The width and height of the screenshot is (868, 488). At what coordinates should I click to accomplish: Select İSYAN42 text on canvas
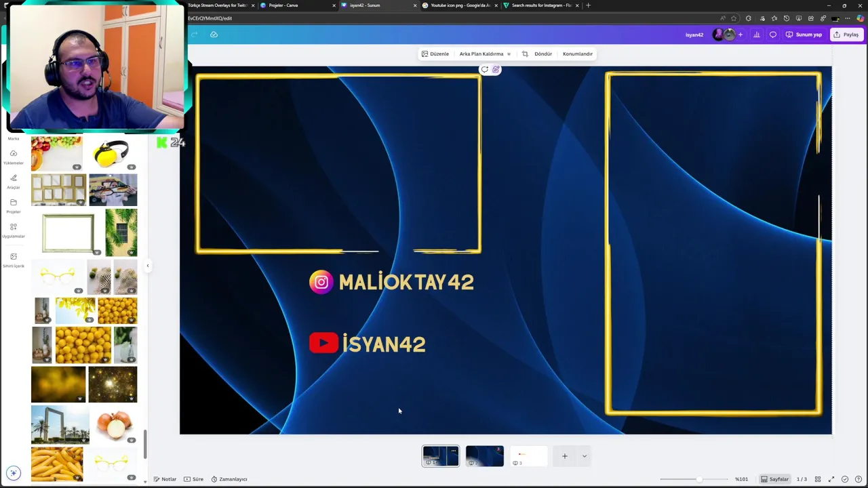coord(384,344)
